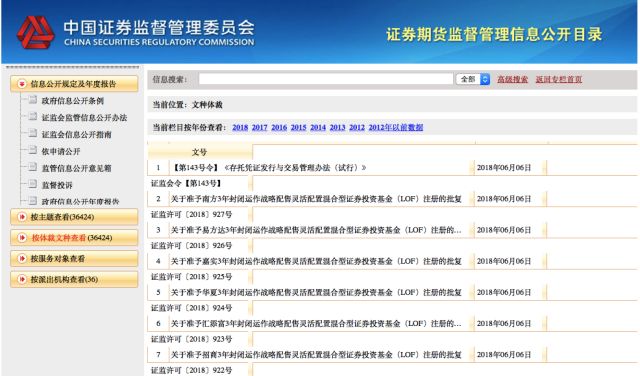Click document icon beside 政府信息公开条例
This screenshot has width=640, height=376.
(33, 100)
